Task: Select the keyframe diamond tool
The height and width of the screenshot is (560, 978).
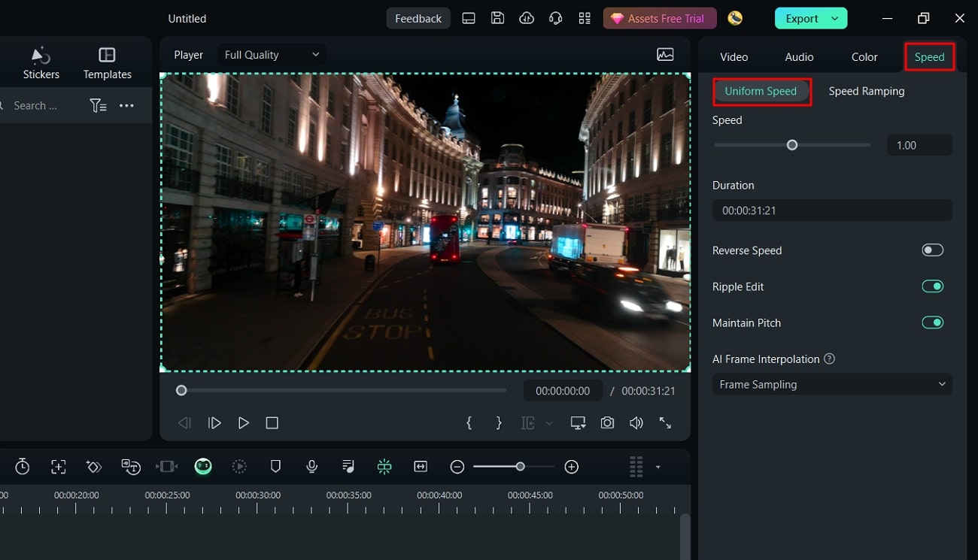Action: [x=94, y=467]
